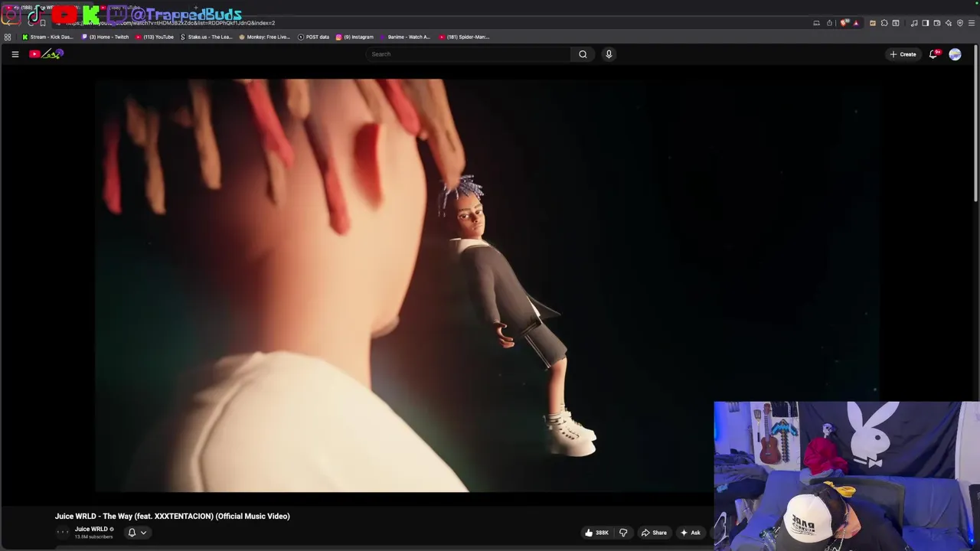Click the Juice WRLD channel name

tap(91, 529)
